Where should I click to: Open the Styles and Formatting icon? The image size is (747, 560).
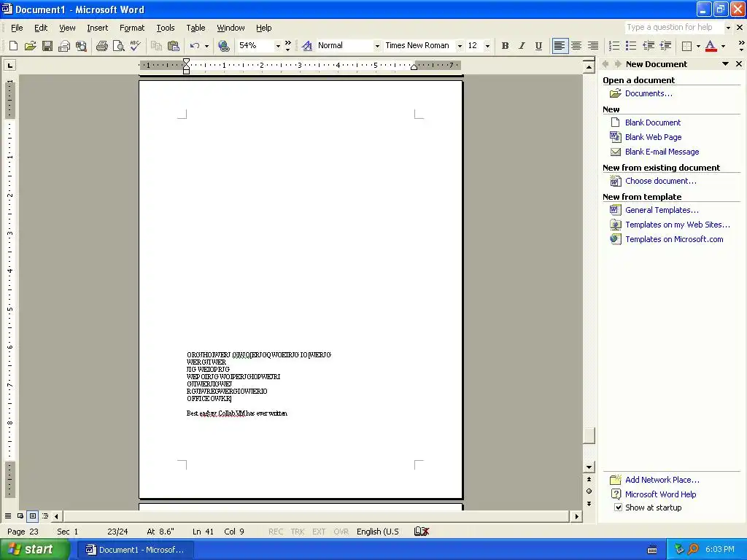click(x=307, y=46)
